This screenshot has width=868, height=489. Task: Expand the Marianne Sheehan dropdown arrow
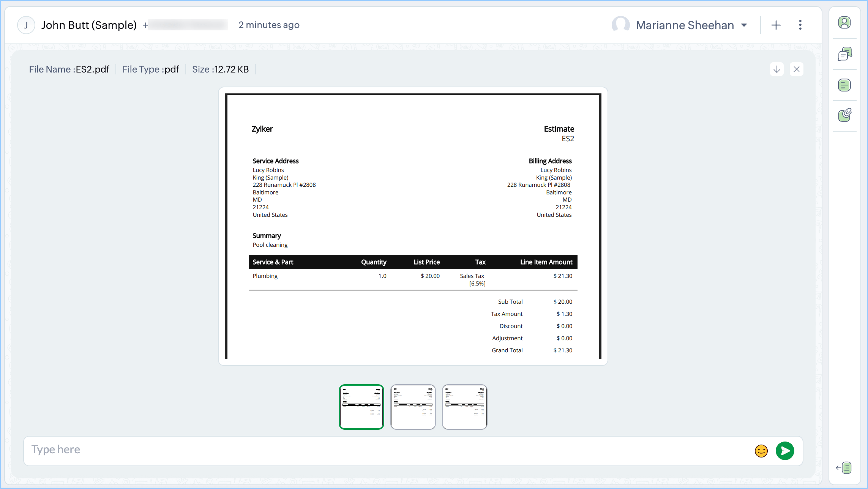coord(744,25)
